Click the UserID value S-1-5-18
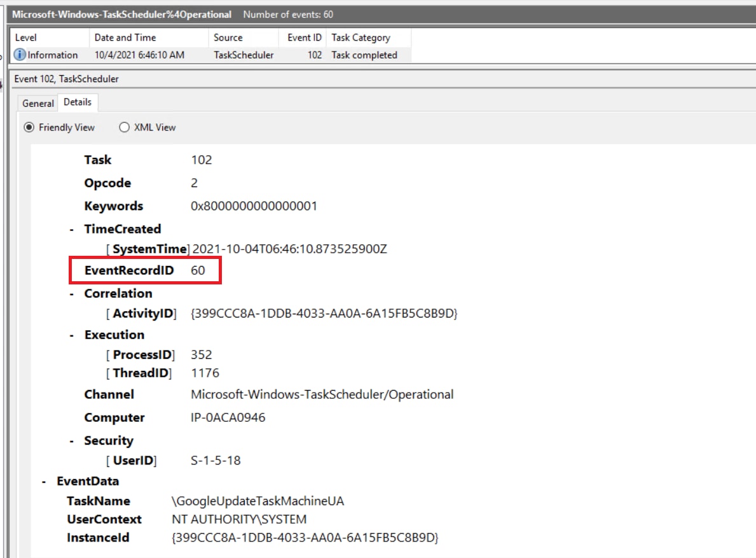 [216, 461]
